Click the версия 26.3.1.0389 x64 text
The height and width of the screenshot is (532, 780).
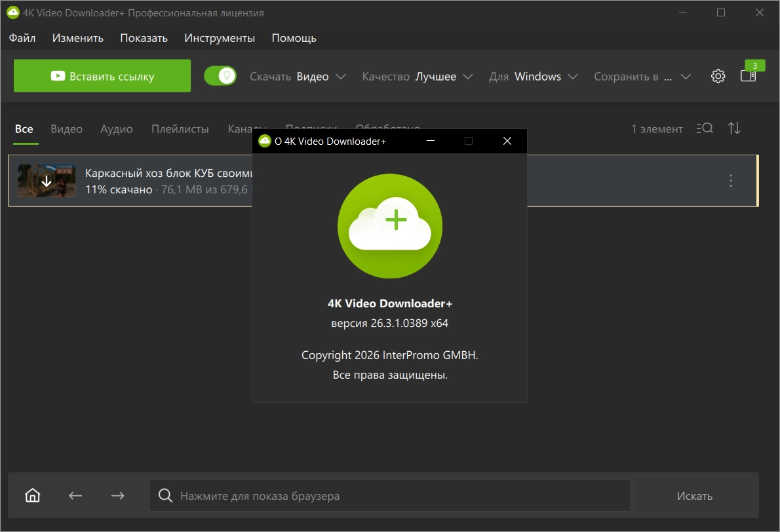click(x=389, y=323)
